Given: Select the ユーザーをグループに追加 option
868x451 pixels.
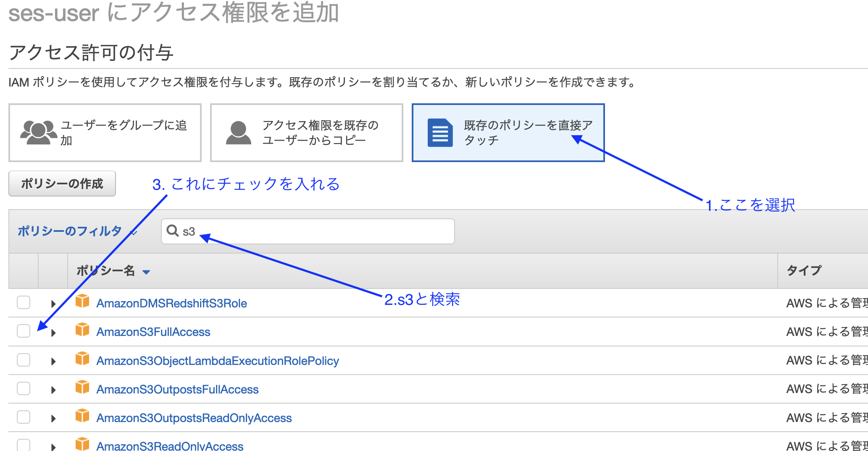Looking at the screenshot, I should click(x=105, y=132).
